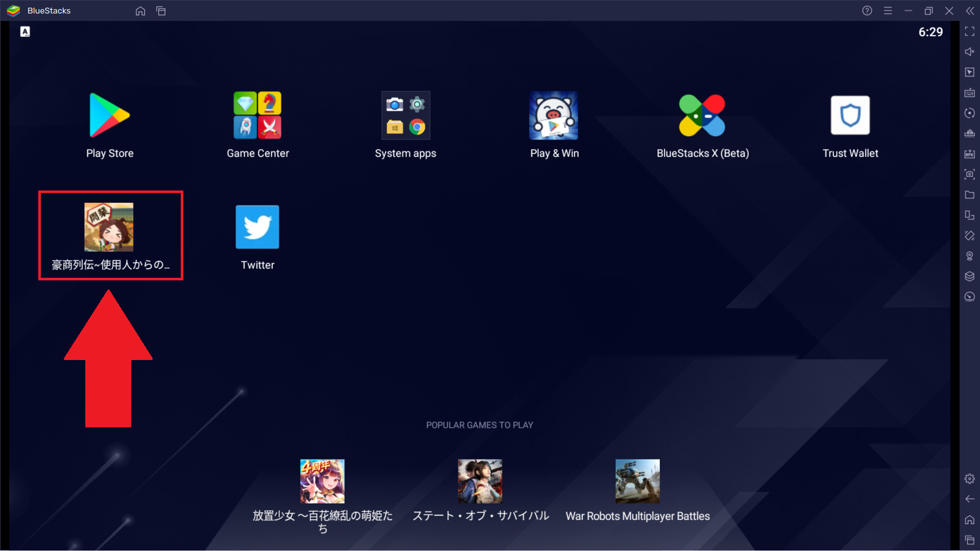
Task: Select the ステート・オブ・サバイバル game thumbnail
Action: [480, 481]
